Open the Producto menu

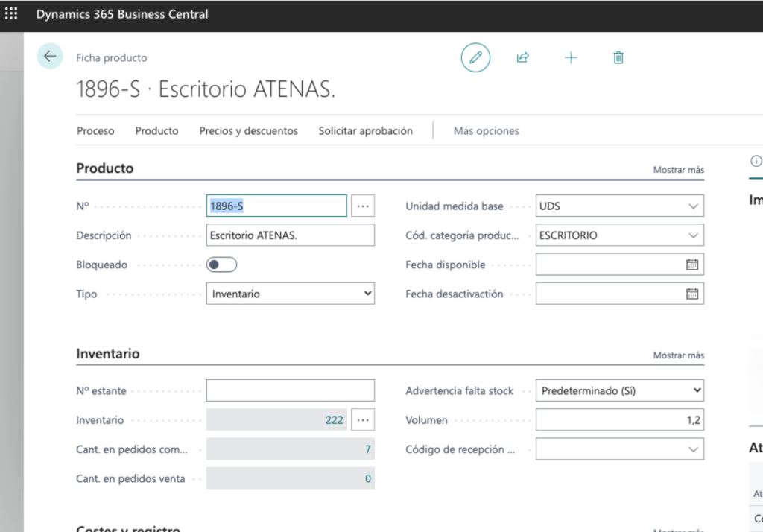point(156,131)
